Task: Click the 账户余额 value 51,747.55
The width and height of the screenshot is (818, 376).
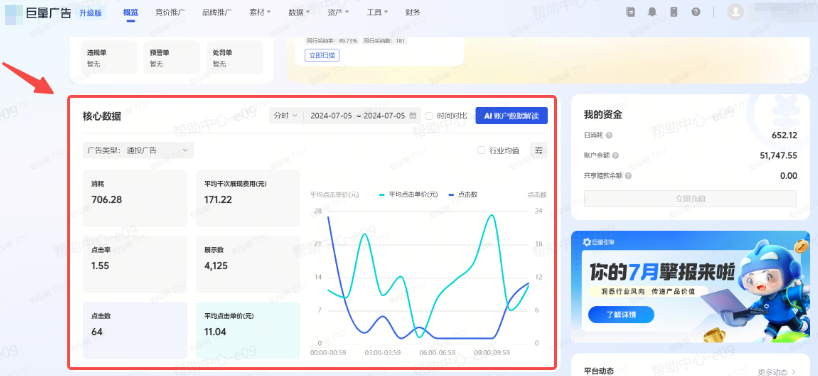Action: coord(778,155)
